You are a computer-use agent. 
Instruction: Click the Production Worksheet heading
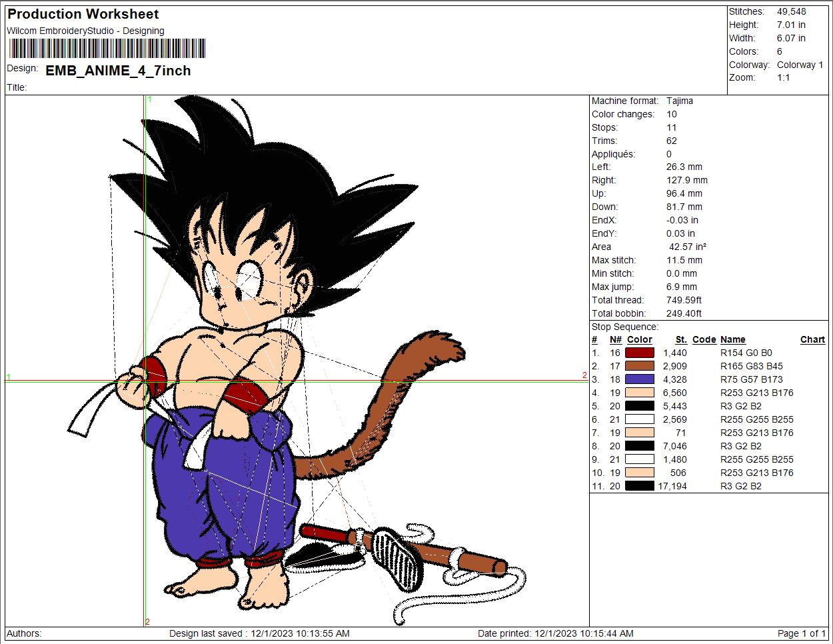tap(83, 14)
